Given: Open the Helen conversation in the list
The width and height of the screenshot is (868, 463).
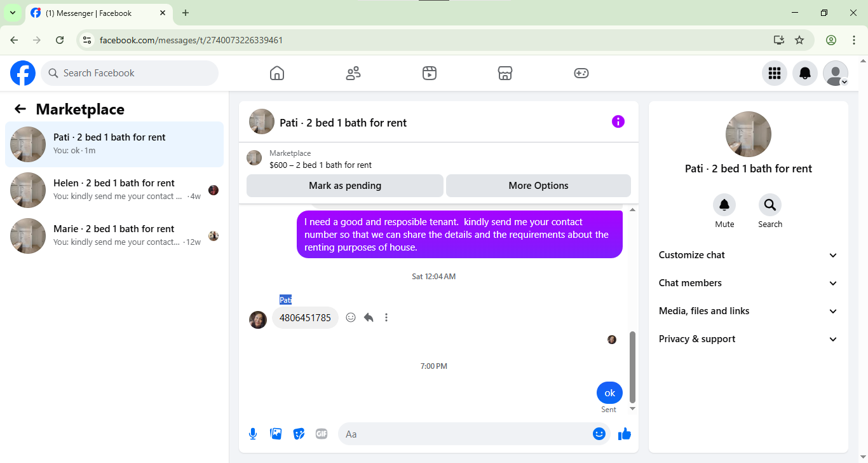Looking at the screenshot, I should pyautogui.click(x=114, y=190).
